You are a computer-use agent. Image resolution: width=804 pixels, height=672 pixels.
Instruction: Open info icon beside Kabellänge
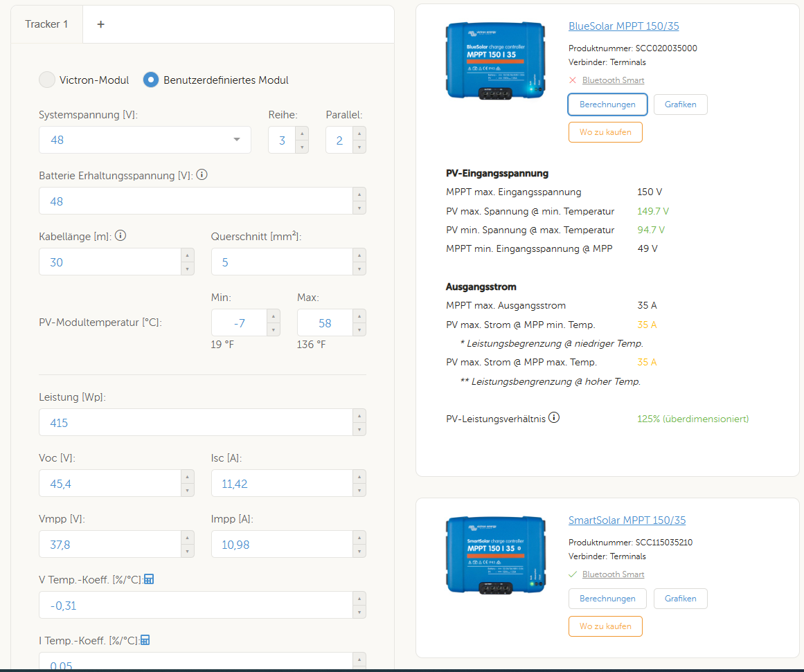(120, 236)
